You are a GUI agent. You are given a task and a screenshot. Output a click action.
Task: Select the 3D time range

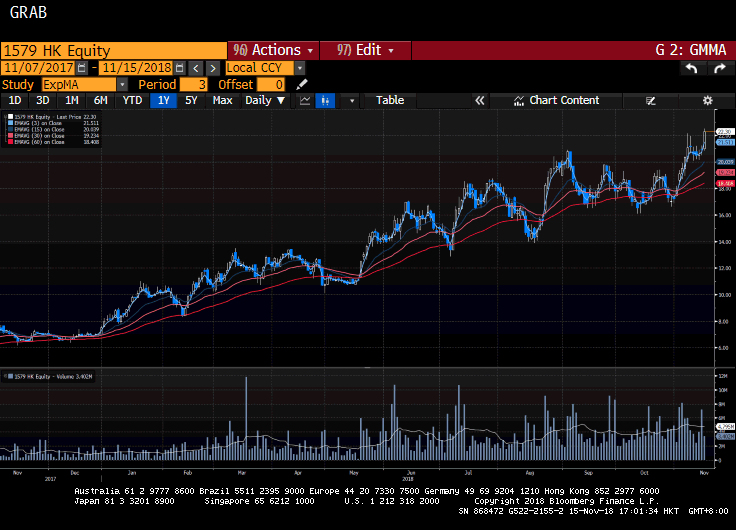43,100
